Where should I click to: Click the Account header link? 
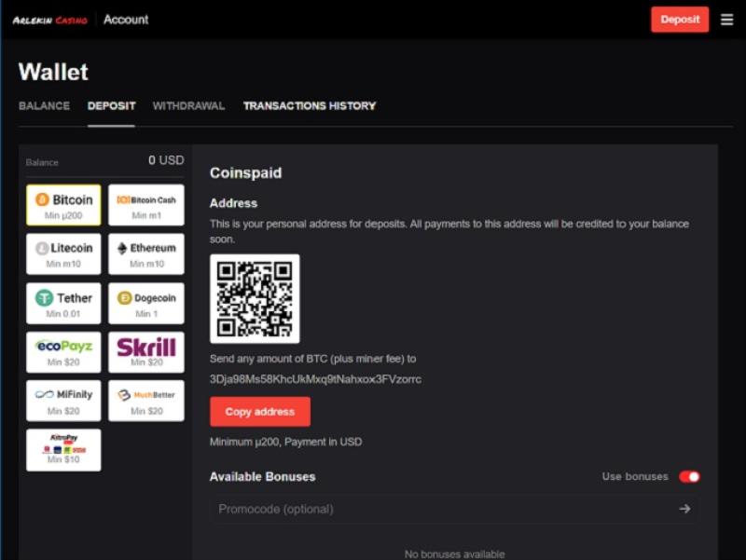[126, 20]
